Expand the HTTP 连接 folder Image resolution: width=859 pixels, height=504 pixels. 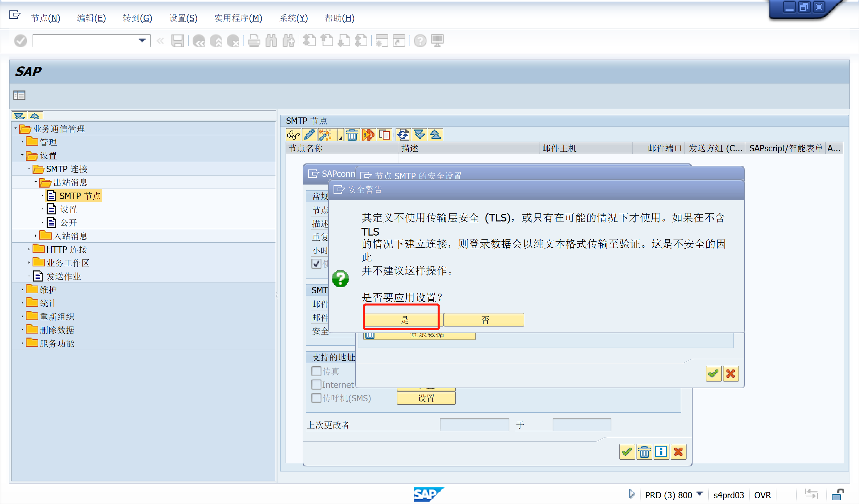[x=29, y=249]
